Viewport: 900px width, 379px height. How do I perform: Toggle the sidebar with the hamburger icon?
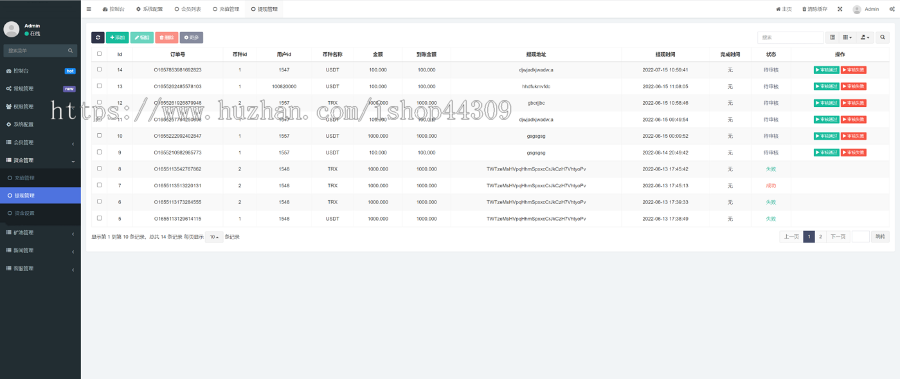coord(88,9)
